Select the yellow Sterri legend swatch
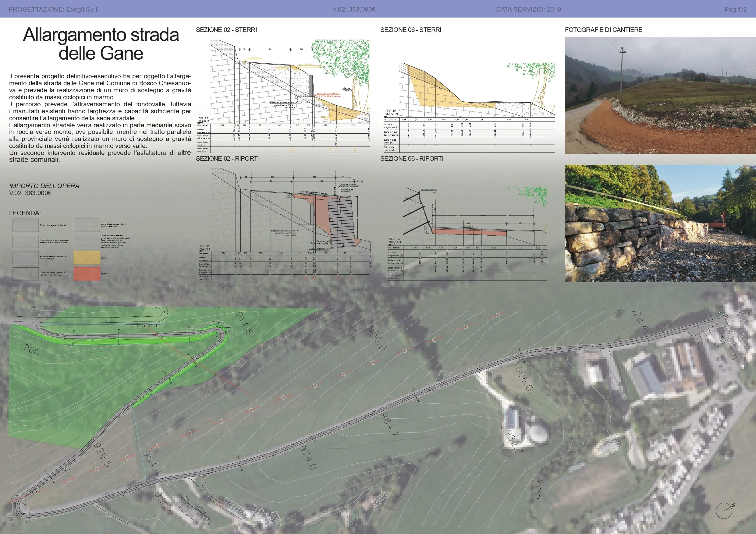The image size is (756, 534). point(87,258)
